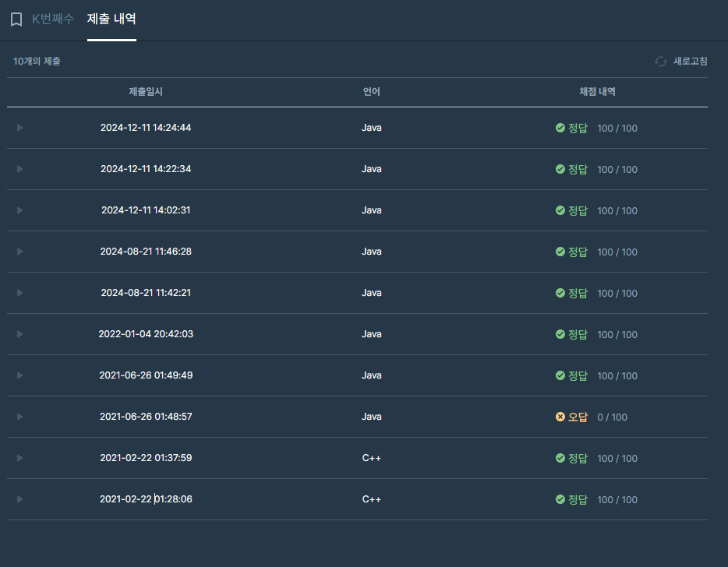Viewport: 728px width, 567px height.
Task: Click the 정답 label for 01:37:59 submission
Action: click(578, 459)
